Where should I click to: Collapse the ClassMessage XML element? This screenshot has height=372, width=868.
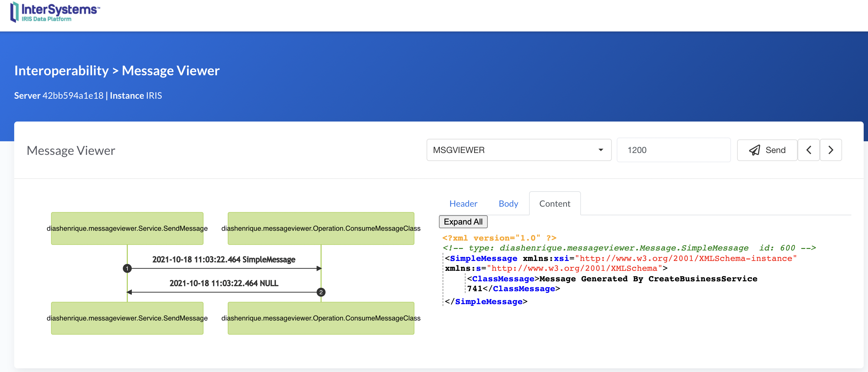click(503, 279)
